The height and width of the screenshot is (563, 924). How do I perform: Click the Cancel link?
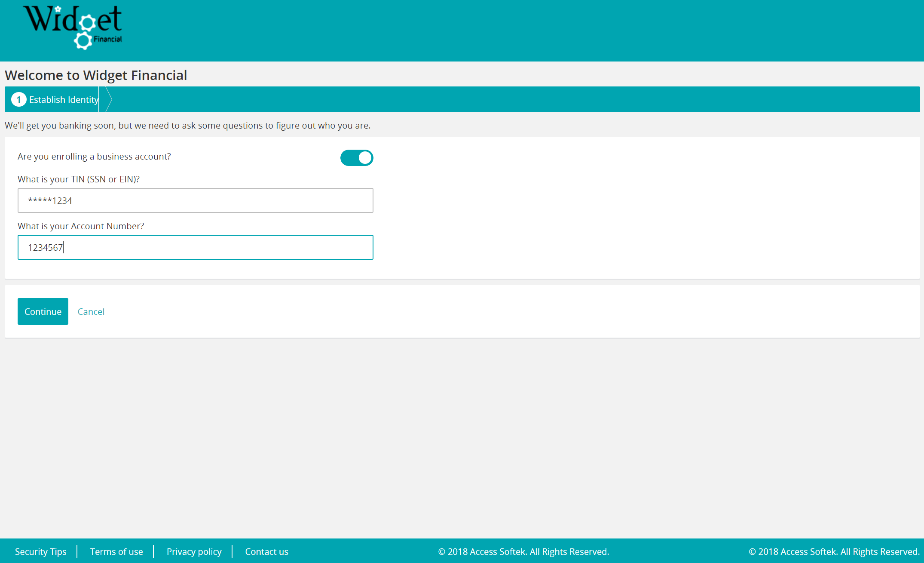click(x=91, y=312)
